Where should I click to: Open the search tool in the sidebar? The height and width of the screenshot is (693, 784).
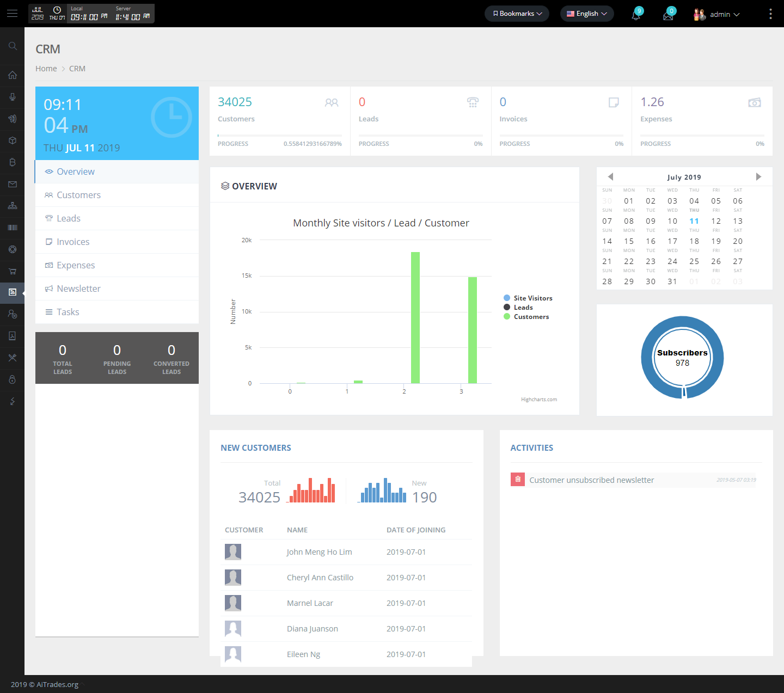tap(12, 46)
